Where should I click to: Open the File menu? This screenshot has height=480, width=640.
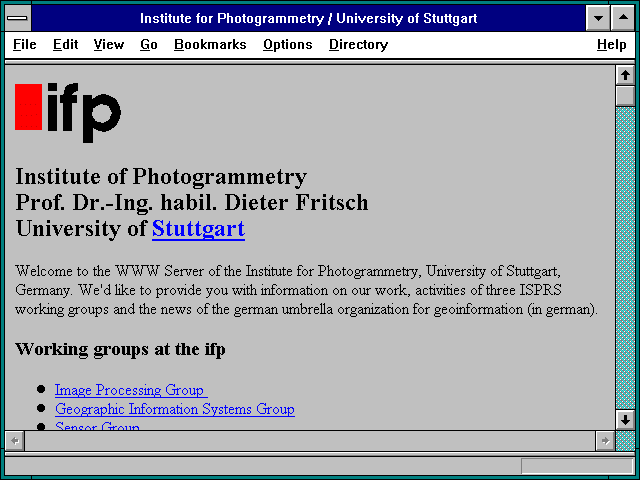(24, 44)
